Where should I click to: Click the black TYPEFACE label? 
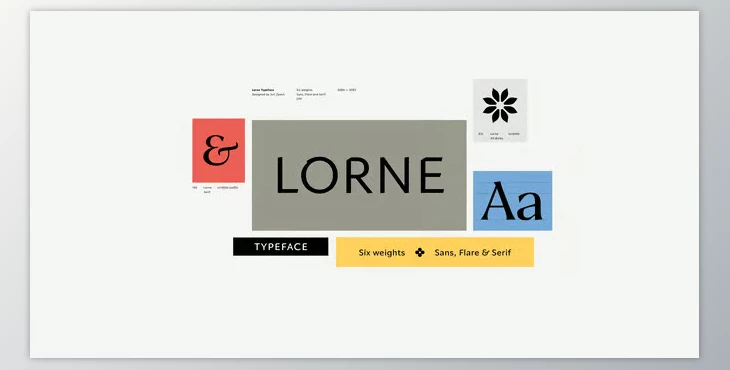coord(281,247)
